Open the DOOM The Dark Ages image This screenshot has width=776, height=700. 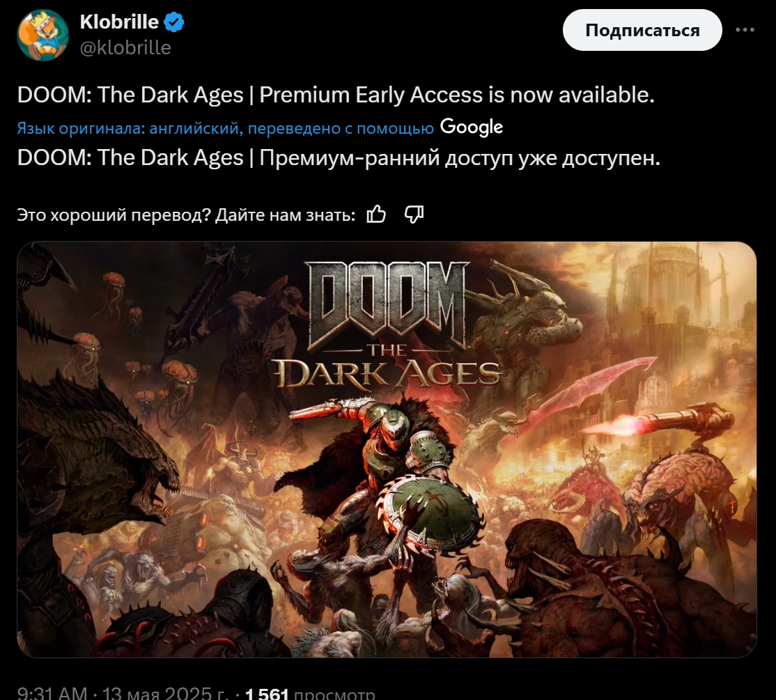387,449
